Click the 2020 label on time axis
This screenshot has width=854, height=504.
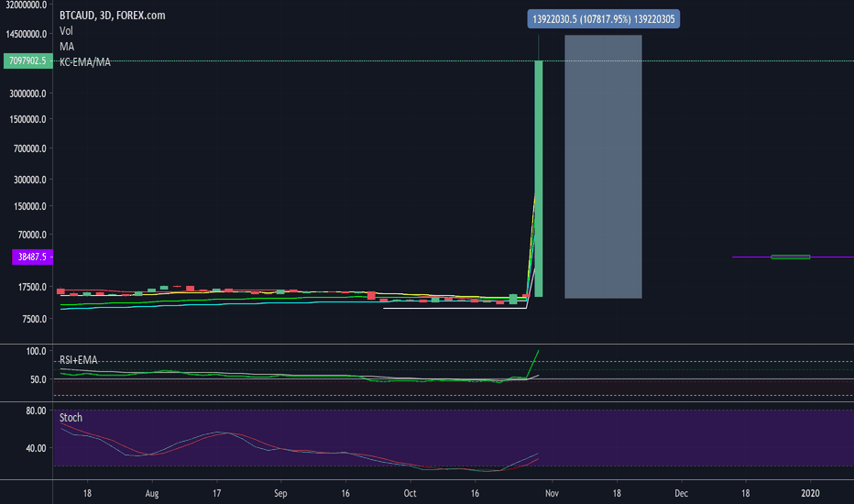(810, 494)
